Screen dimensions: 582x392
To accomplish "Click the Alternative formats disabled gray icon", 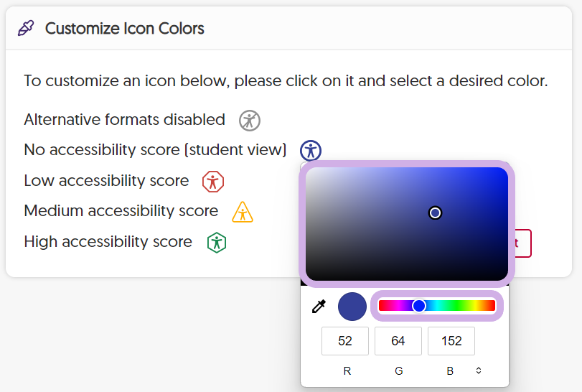I will [x=250, y=121].
